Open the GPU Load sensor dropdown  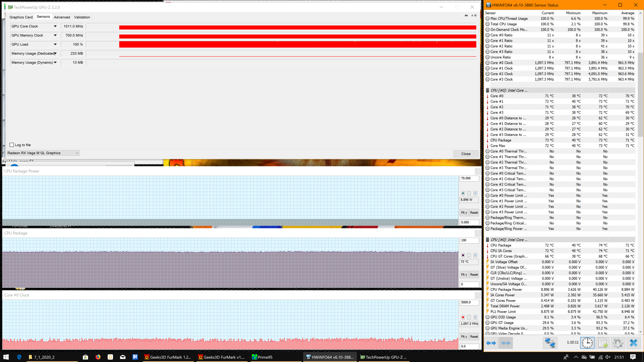(55, 44)
